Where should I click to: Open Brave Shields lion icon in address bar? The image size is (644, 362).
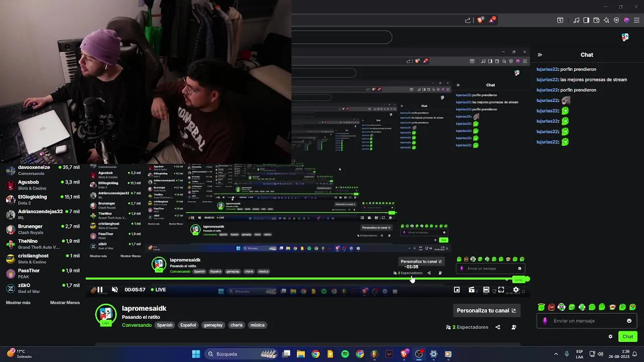(x=480, y=20)
